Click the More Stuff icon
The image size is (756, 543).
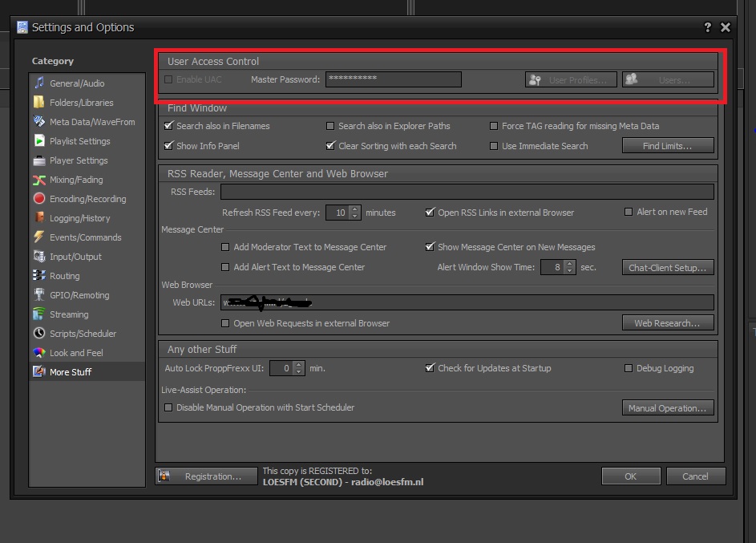pos(39,372)
